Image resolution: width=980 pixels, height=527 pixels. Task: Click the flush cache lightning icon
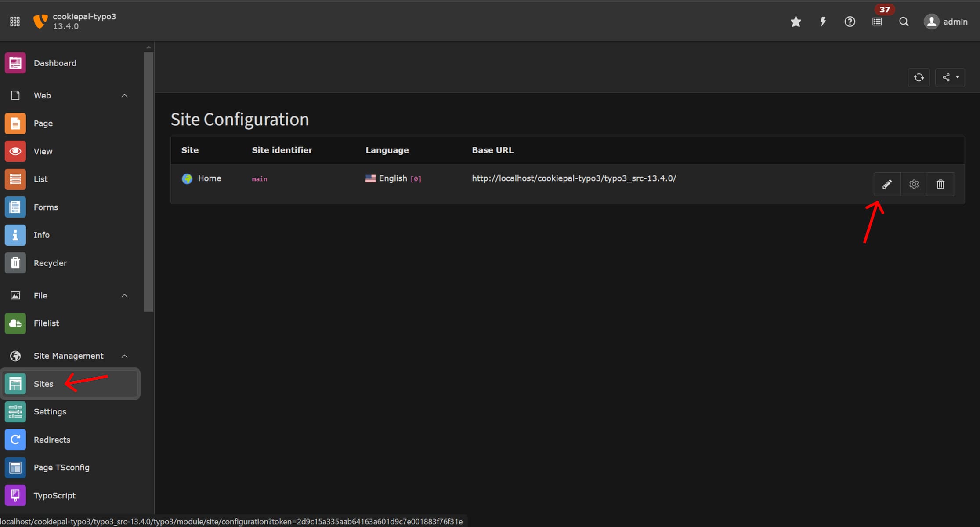click(x=823, y=22)
